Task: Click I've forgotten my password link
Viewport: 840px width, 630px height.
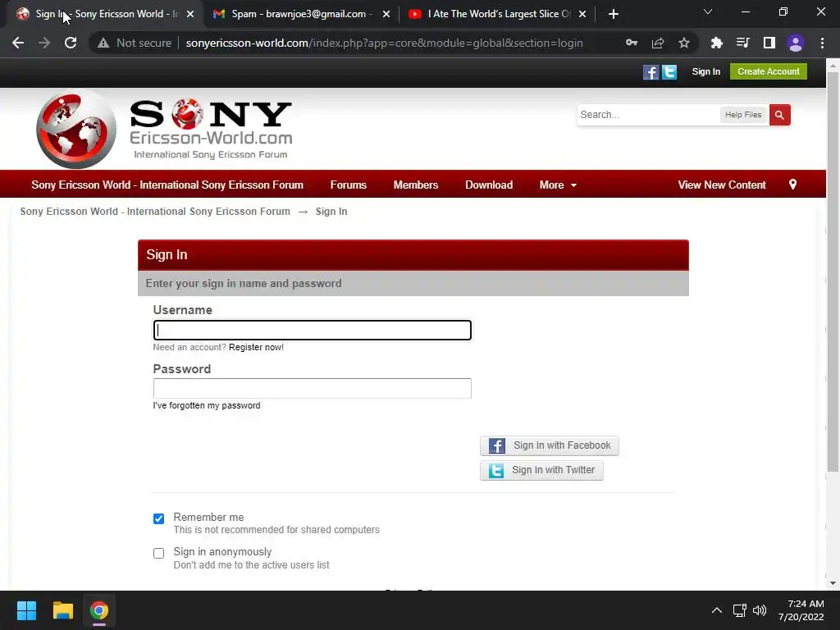Action: pos(207,405)
